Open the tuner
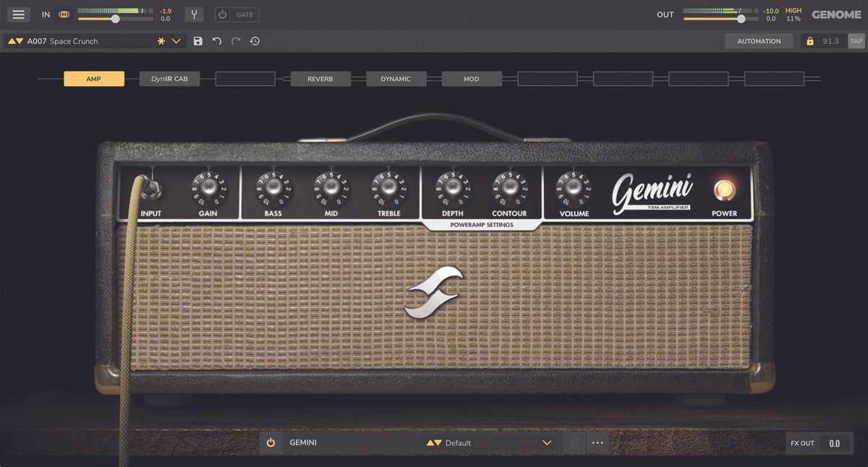Screen dimensions: 868x467 coord(194,14)
